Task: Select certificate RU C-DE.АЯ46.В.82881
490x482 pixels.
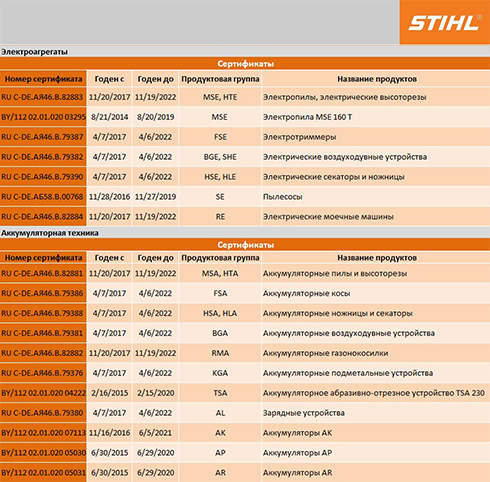Action: [42, 273]
